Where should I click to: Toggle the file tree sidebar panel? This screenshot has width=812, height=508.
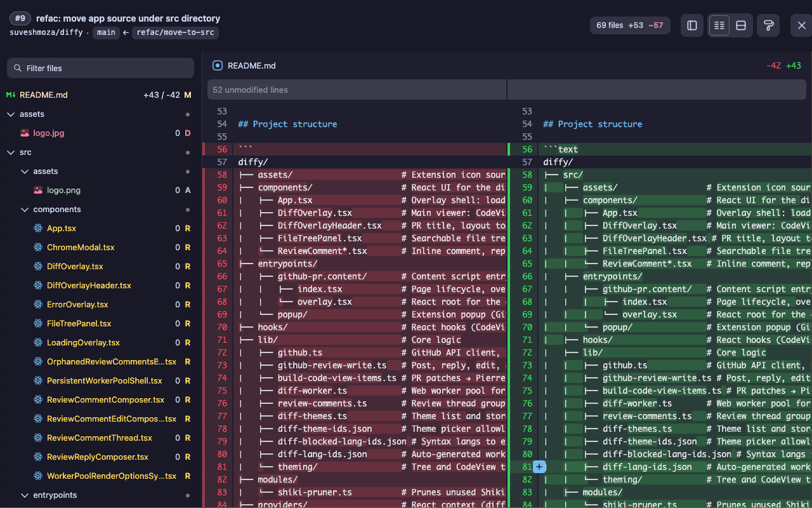(x=692, y=25)
